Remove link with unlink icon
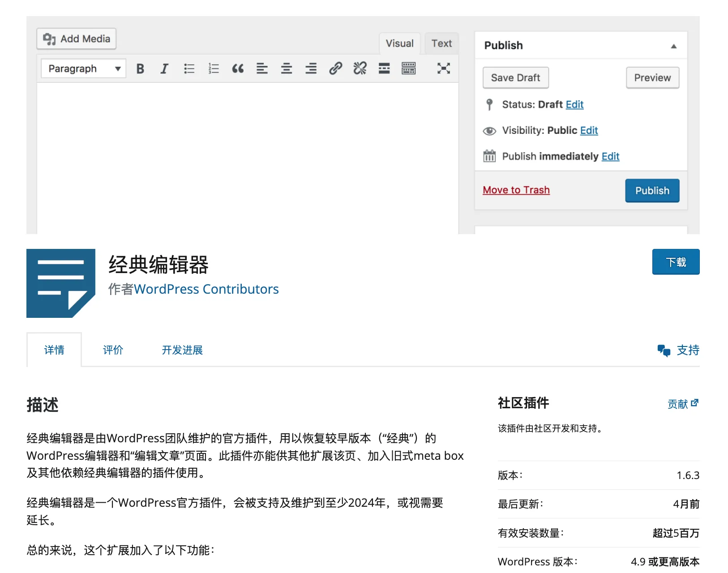Image resolution: width=728 pixels, height=573 pixels. coord(360,68)
